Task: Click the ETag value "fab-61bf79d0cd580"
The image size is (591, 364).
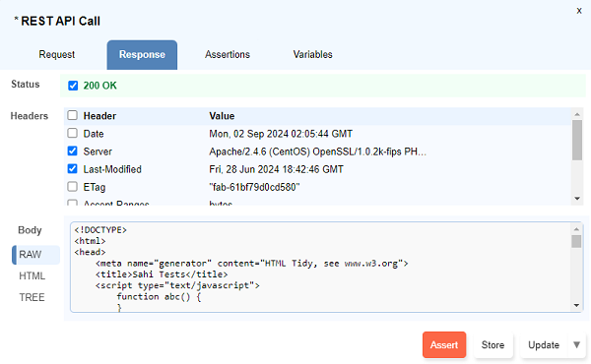Action: [x=254, y=187]
